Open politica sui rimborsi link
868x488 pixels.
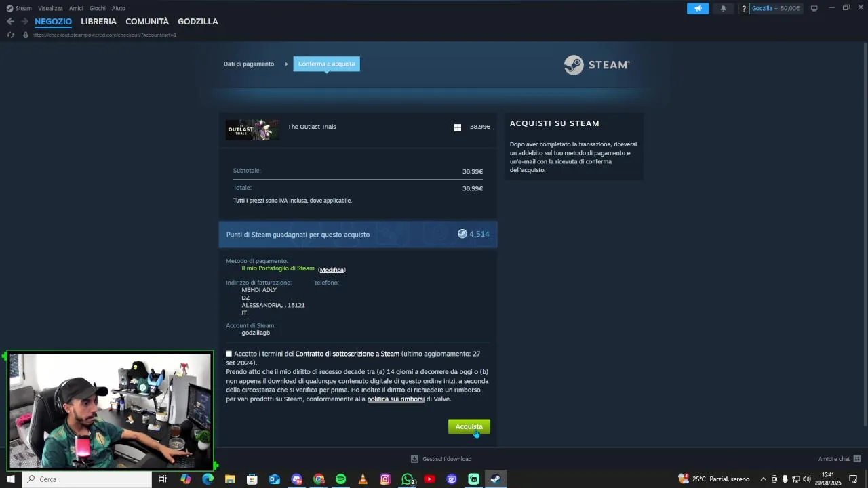coord(396,399)
